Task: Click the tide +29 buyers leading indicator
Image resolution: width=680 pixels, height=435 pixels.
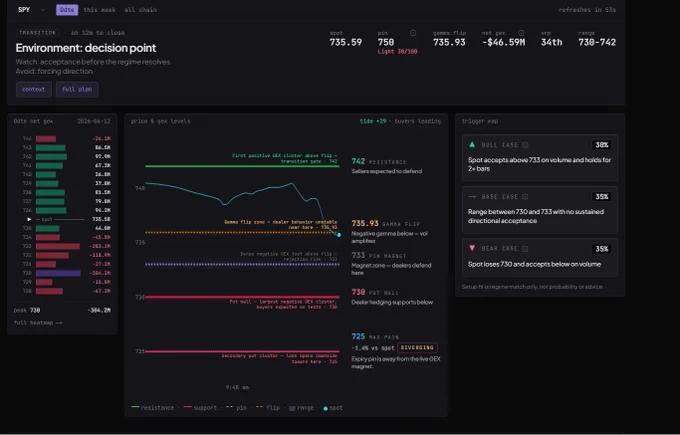Action: (400, 121)
